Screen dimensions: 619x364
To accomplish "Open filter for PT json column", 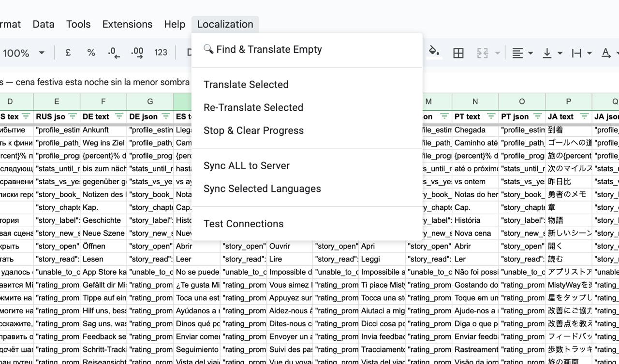I will pyautogui.click(x=537, y=116).
